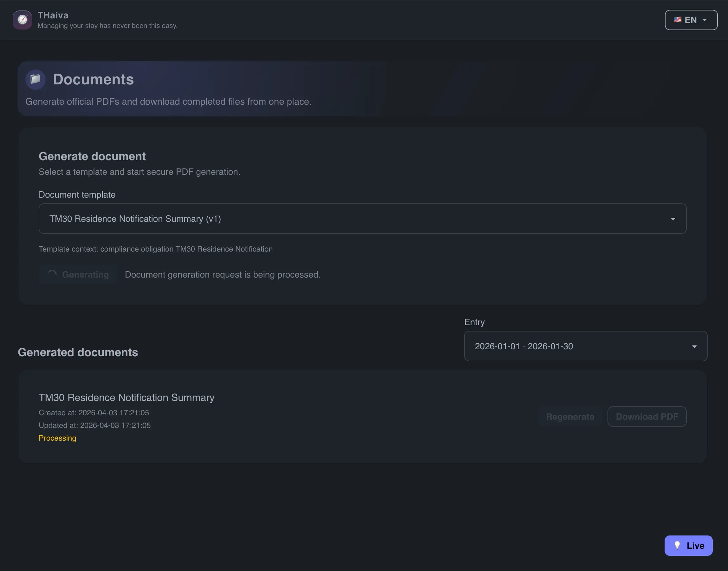The height and width of the screenshot is (571, 728).
Task: Open the EN language selector
Action: [691, 20]
